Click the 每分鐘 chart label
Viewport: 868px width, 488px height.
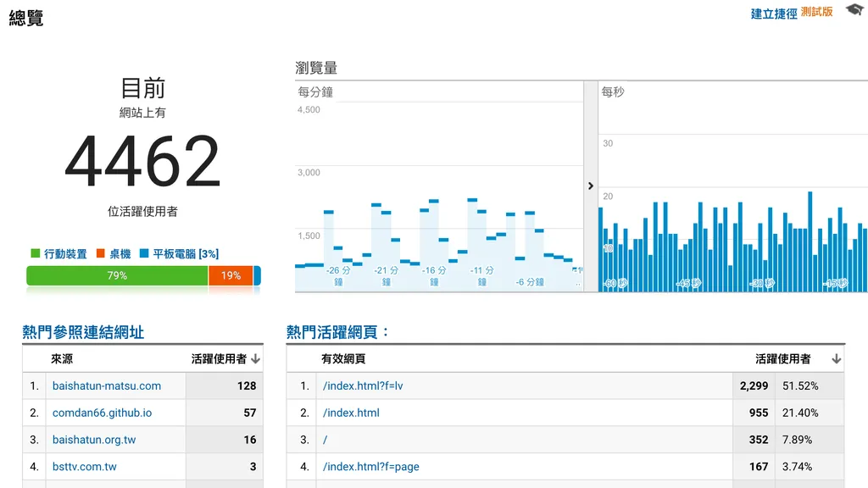[x=315, y=91]
